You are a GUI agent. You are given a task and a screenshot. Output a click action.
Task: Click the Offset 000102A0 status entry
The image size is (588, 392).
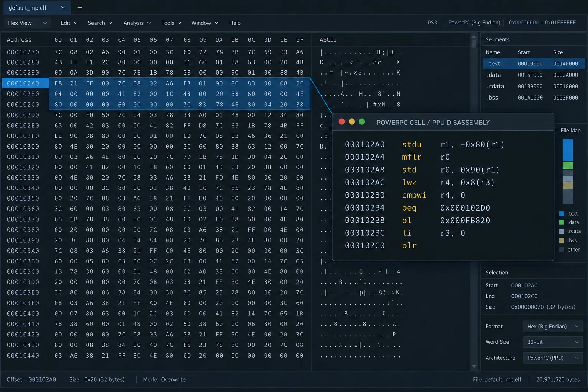point(31,379)
